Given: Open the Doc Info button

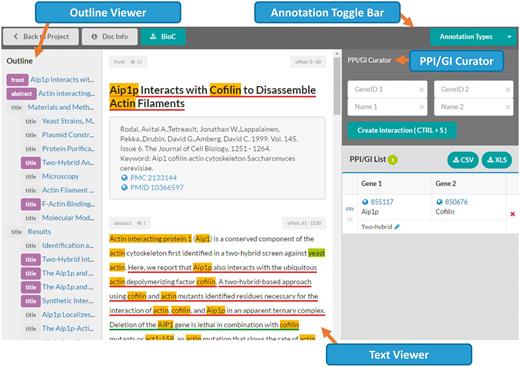Looking at the screenshot, I should tap(110, 37).
